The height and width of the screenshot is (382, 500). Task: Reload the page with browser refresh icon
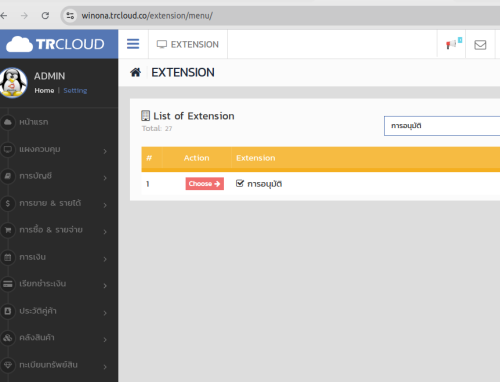[45, 15]
